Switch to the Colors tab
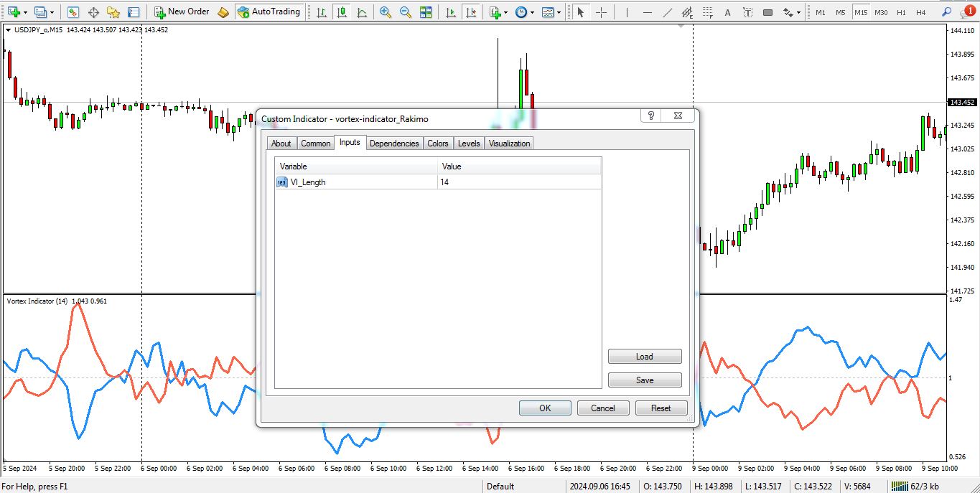 tap(438, 144)
